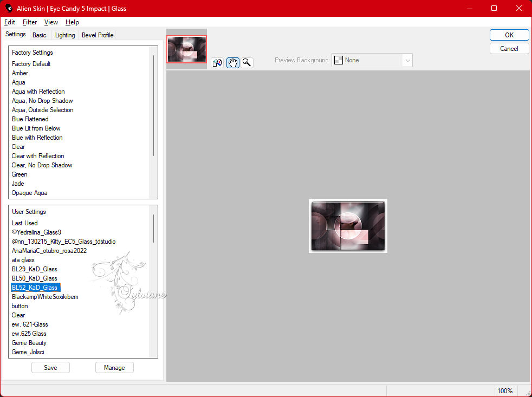Select BL50_KaD_Glass user setting

click(34, 277)
